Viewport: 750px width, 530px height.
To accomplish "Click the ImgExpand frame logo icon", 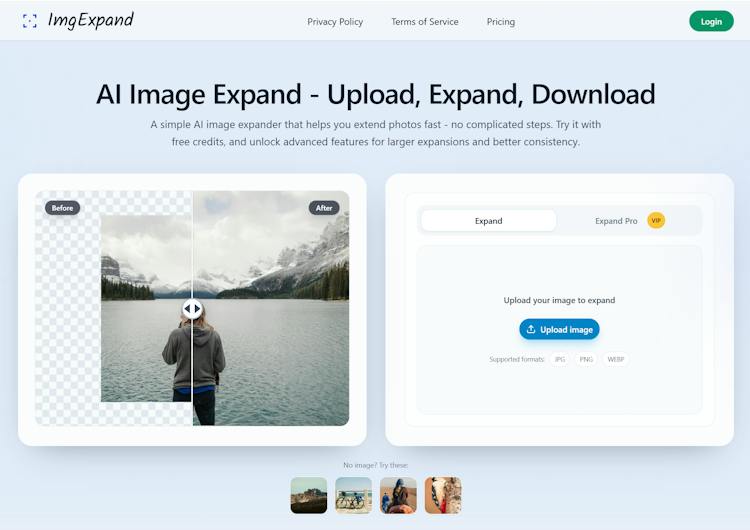I will pyautogui.click(x=30, y=21).
